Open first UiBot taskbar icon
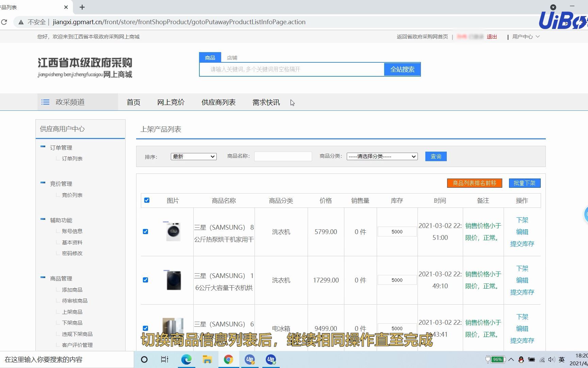The image size is (588, 368). pos(249,359)
